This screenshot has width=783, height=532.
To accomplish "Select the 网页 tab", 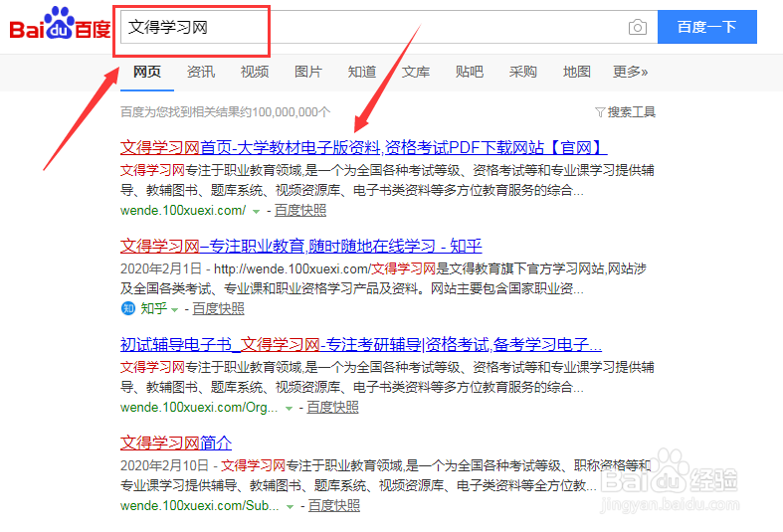I will [147, 72].
